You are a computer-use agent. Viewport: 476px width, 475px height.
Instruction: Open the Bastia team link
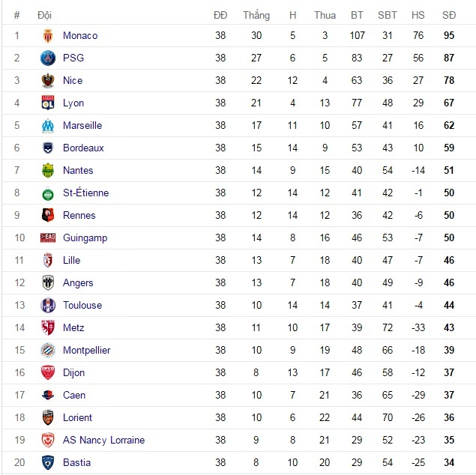click(76, 463)
